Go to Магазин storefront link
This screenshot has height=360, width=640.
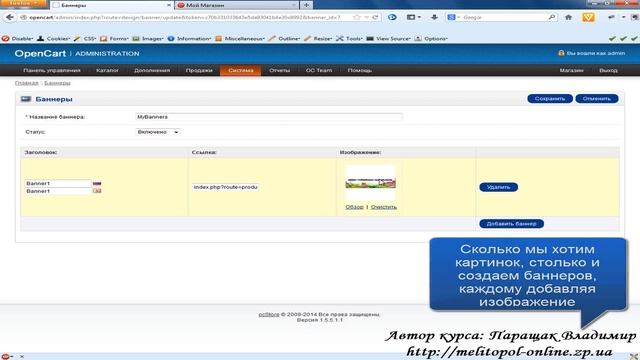point(571,70)
